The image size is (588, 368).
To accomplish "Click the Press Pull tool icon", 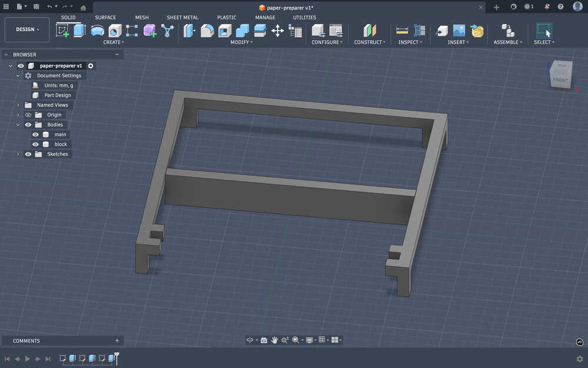I will point(189,31).
